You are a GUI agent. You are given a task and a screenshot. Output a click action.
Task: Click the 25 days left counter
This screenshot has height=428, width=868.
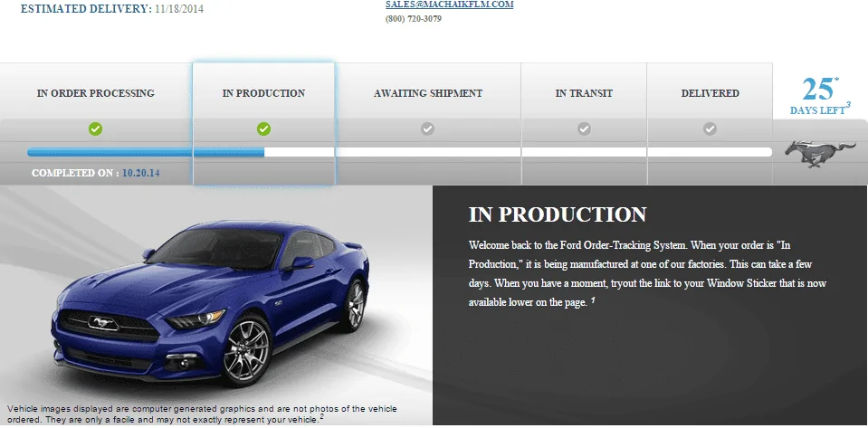820,95
